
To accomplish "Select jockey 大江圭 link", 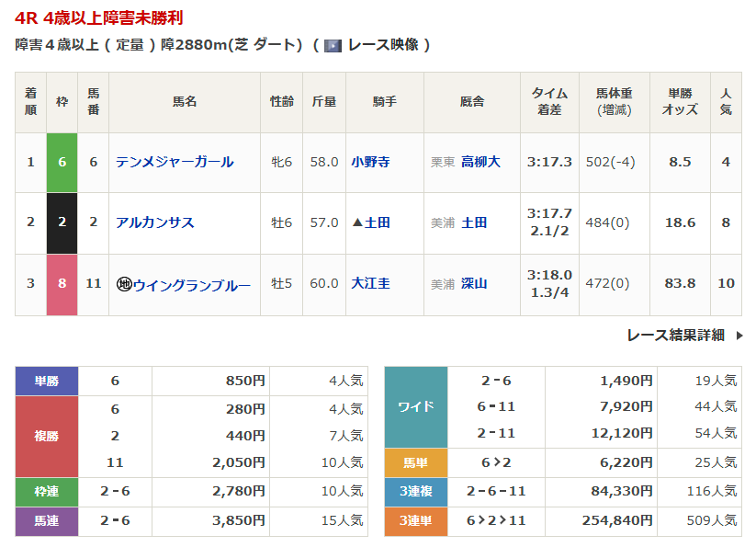I will pyautogui.click(x=370, y=284).
